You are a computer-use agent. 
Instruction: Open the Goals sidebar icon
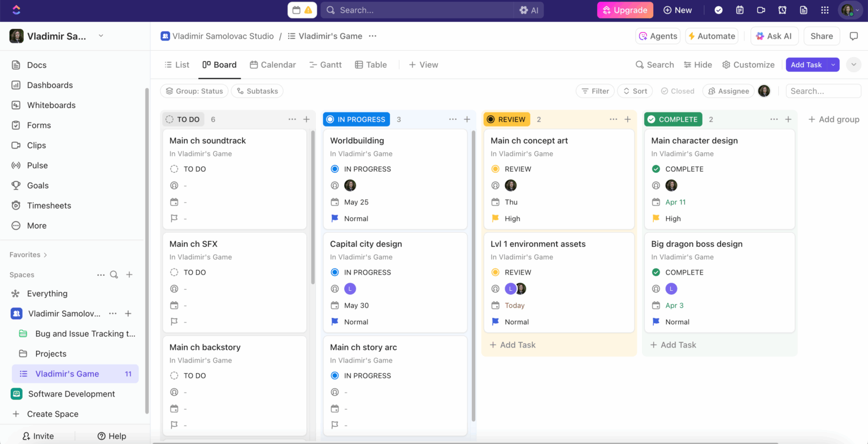tap(17, 185)
